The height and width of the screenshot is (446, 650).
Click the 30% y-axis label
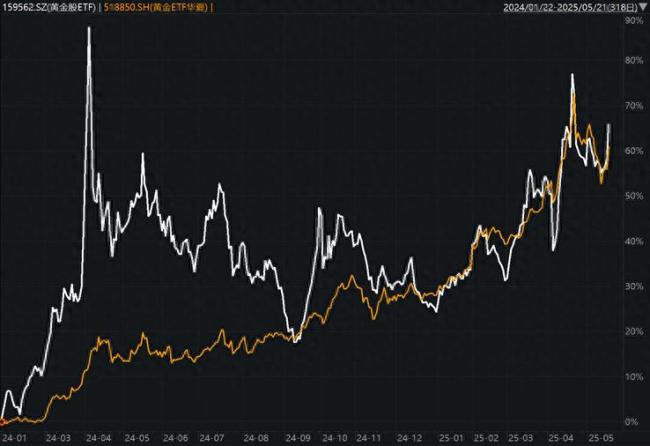click(634, 286)
